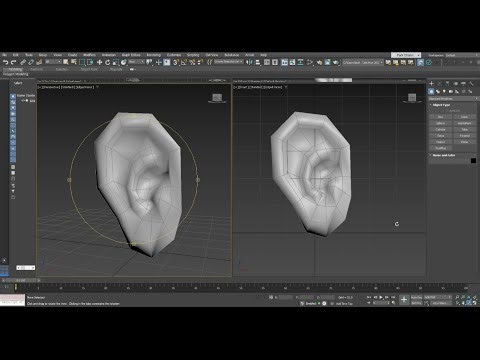Viewport: 480px width, 360px height.
Task: Select the Lights category icon
Action: point(444,91)
